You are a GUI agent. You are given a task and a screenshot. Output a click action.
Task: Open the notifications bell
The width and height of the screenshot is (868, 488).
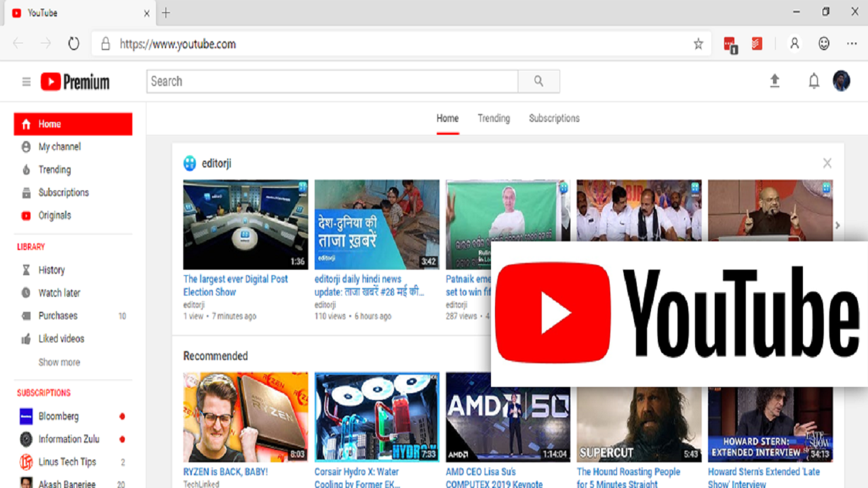click(814, 81)
